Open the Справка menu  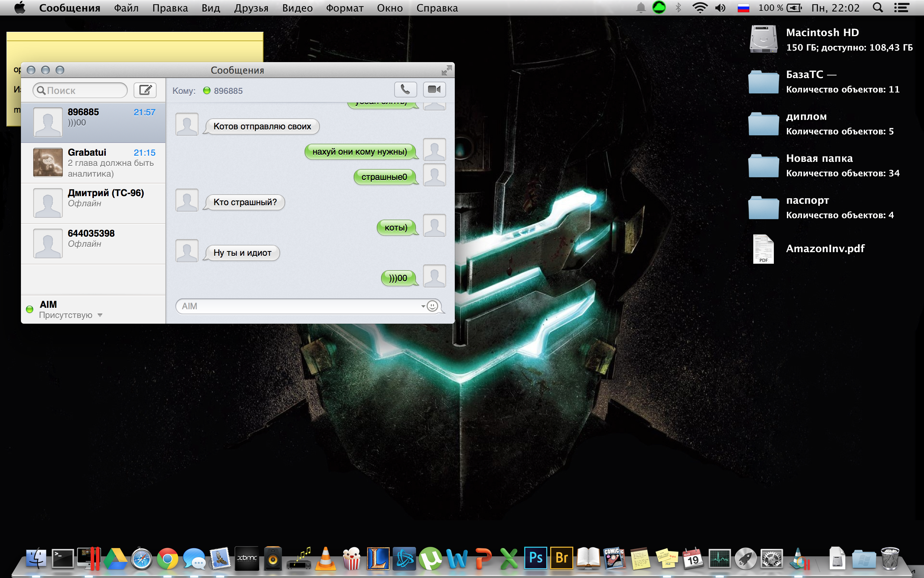437,8
